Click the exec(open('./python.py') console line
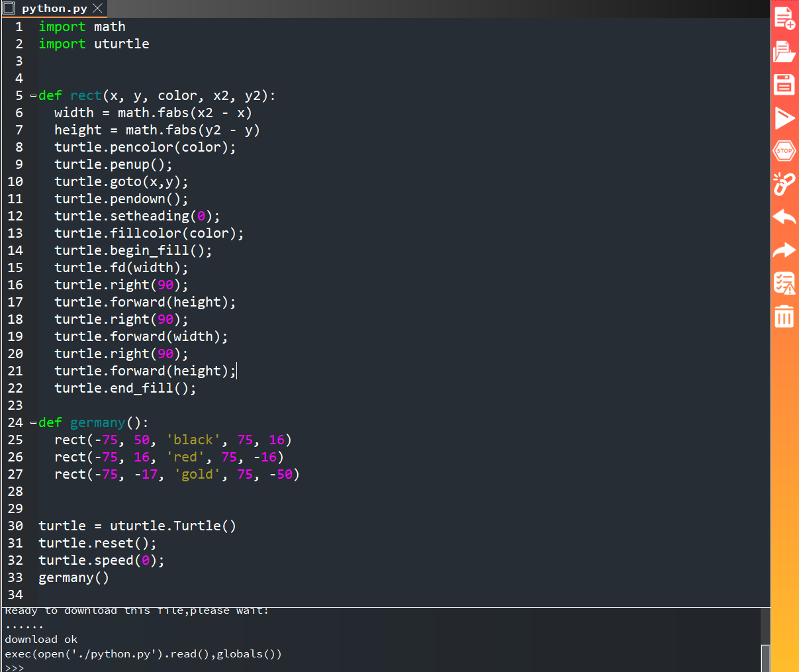Screen dimensions: 799x672 point(143,654)
